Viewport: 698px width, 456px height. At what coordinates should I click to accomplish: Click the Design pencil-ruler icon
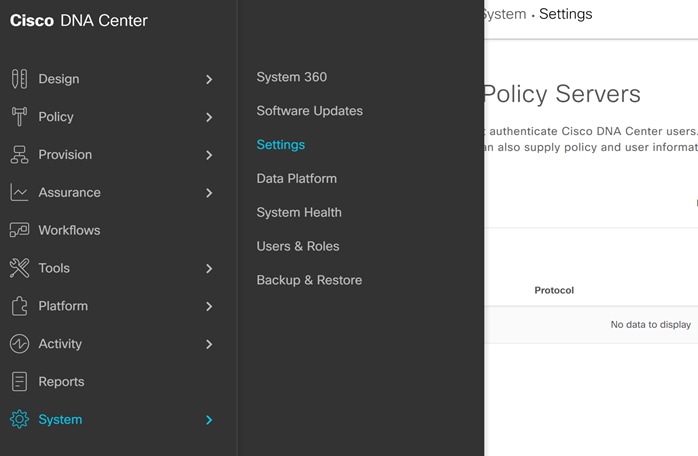tap(19, 79)
